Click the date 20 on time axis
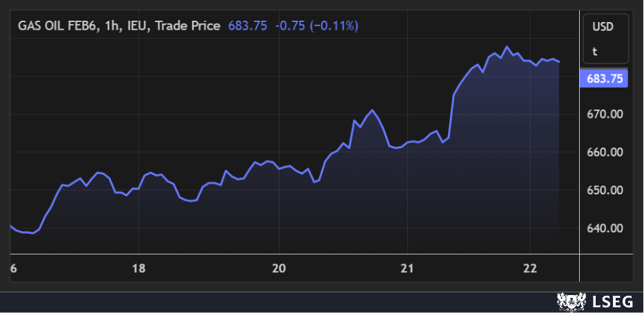 point(279,268)
